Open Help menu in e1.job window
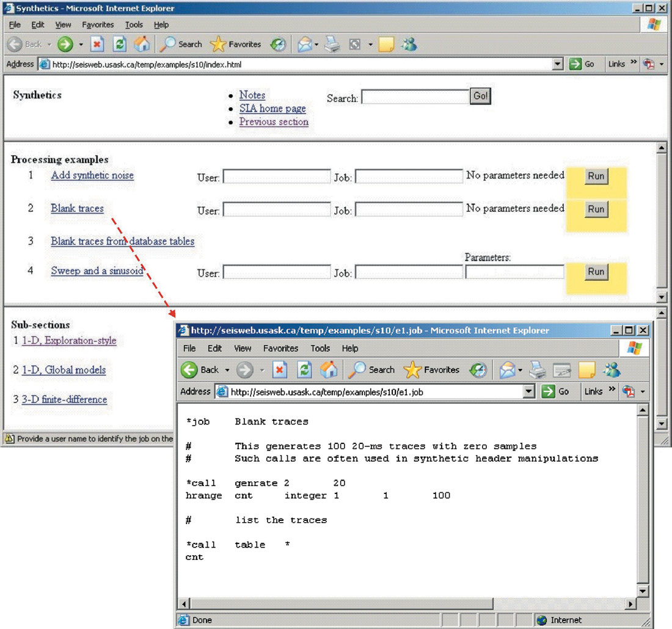672x629 pixels. (349, 348)
